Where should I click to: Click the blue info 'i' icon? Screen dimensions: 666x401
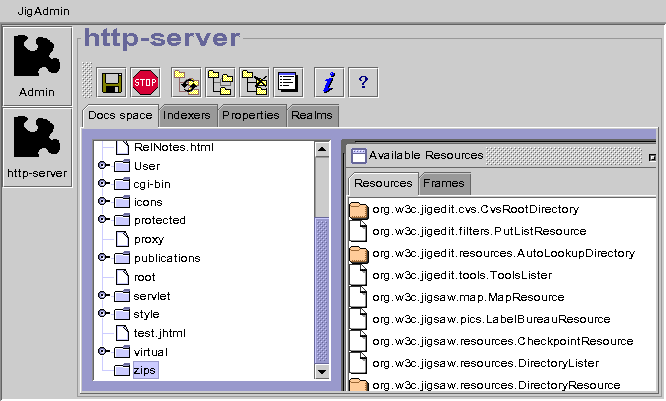point(329,81)
